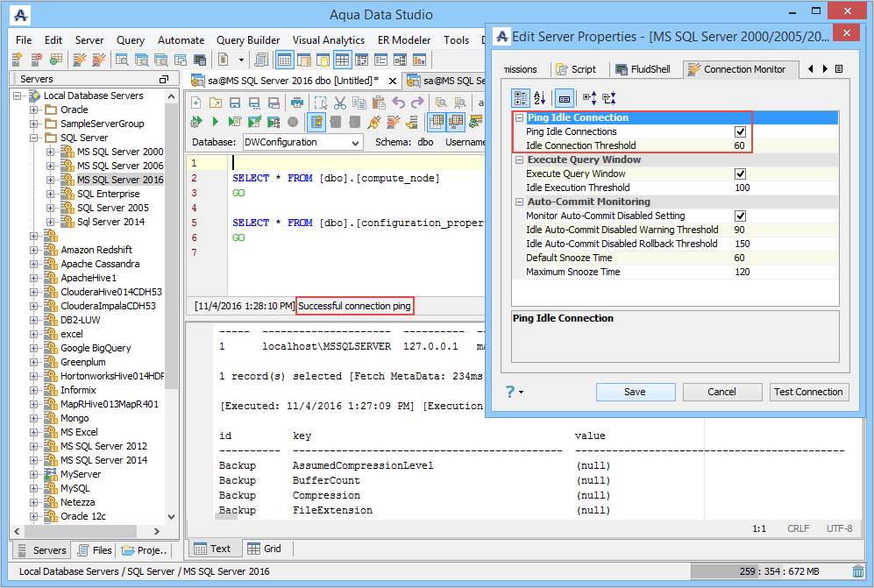Click the Undo arrow in editor toolbar

pos(398,103)
